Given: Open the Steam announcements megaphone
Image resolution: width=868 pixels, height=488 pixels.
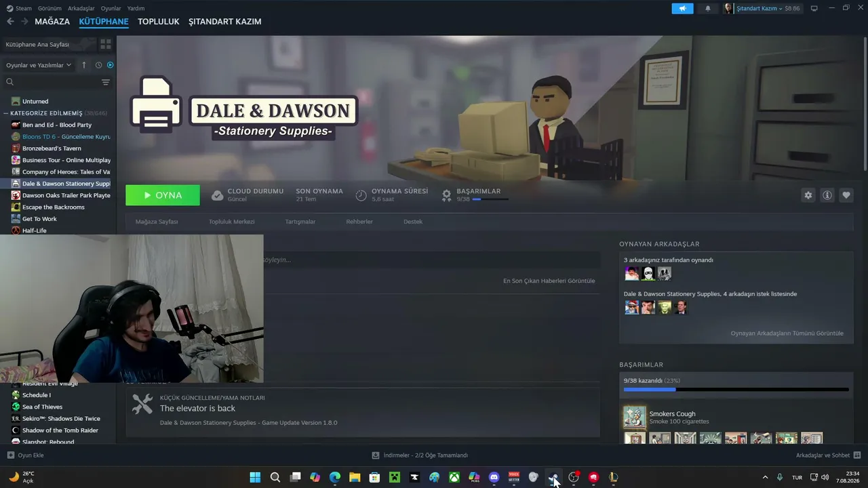Looking at the screenshot, I should click(x=682, y=9).
